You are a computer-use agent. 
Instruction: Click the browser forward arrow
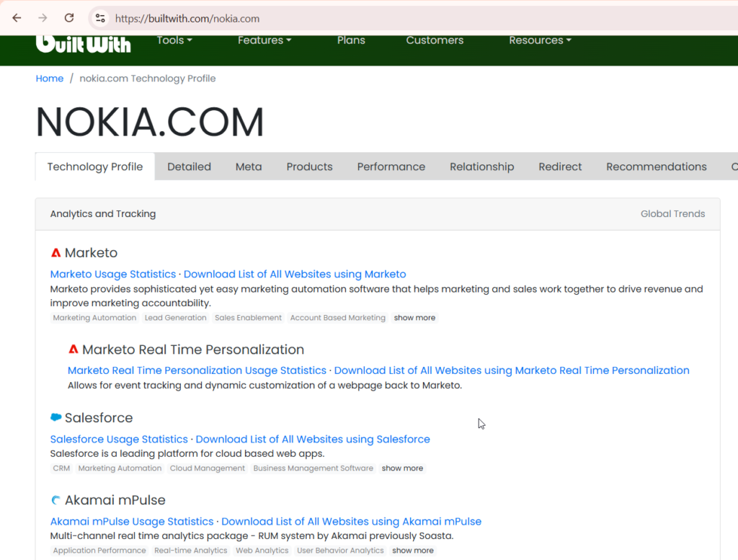43,18
